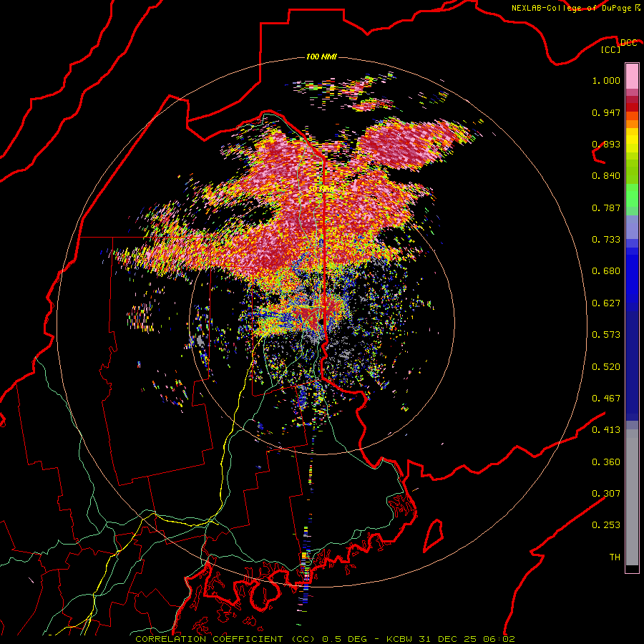This screenshot has height=644, width=644.
Task: Click the CORRELATION COEFFICIENT (CC) caption text
Action: pyautogui.click(x=225, y=639)
